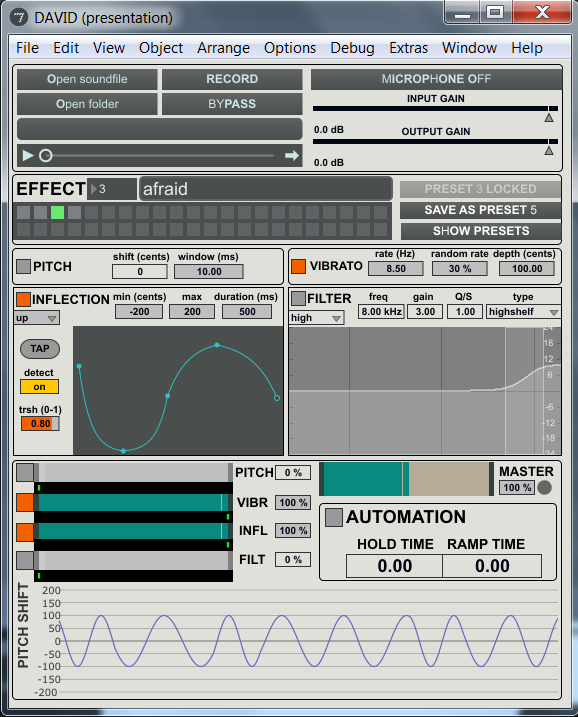578x717 pixels.
Task: Click the soundfile play triangle
Action: (x=28, y=155)
